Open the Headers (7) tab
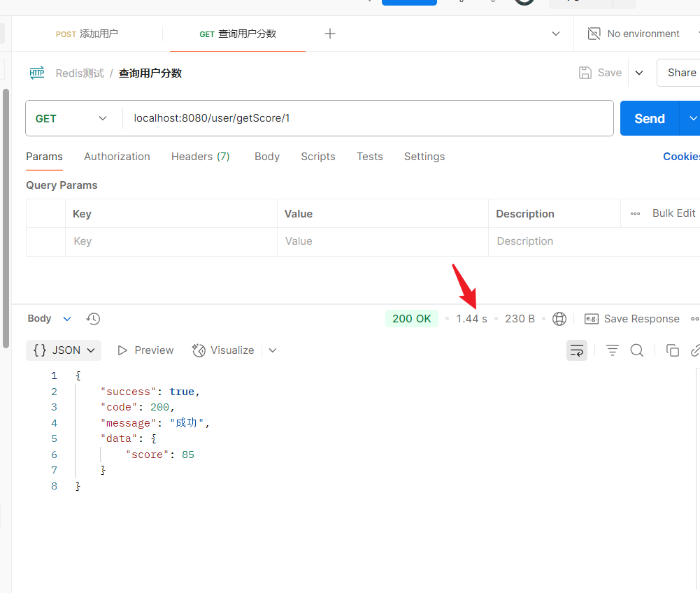 201,157
